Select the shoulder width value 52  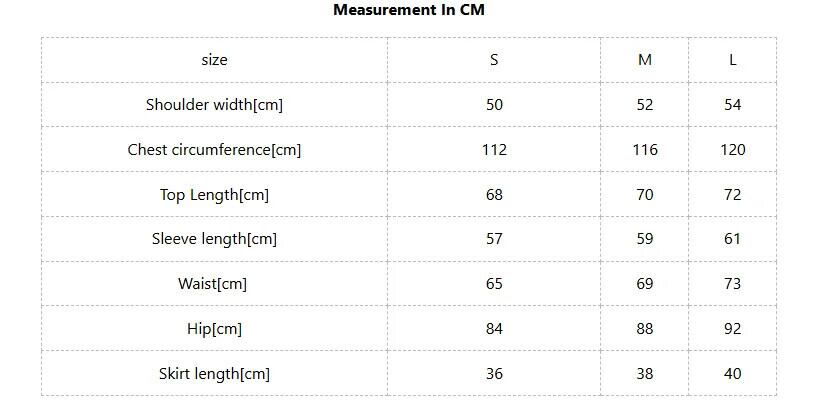click(645, 105)
